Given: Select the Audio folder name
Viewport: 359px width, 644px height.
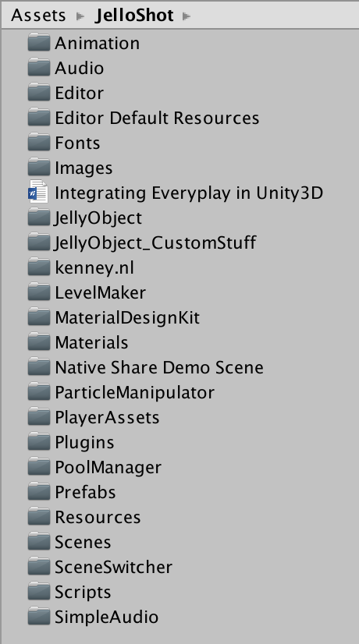Looking at the screenshot, I should (x=79, y=68).
